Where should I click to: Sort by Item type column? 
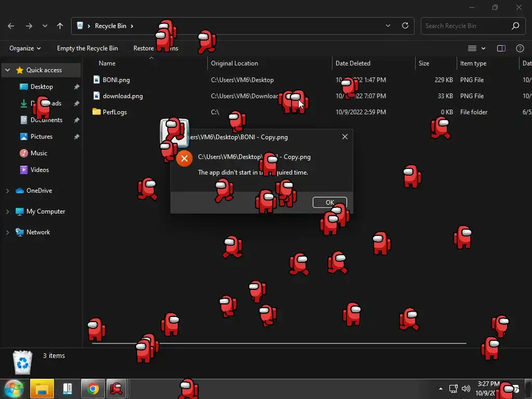pos(473,63)
